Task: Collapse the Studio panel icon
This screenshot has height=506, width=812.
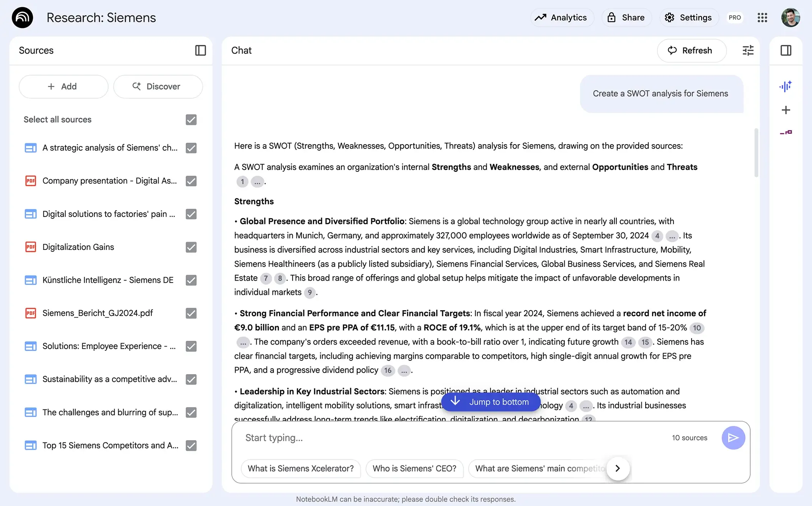Action: tap(786, 50)
